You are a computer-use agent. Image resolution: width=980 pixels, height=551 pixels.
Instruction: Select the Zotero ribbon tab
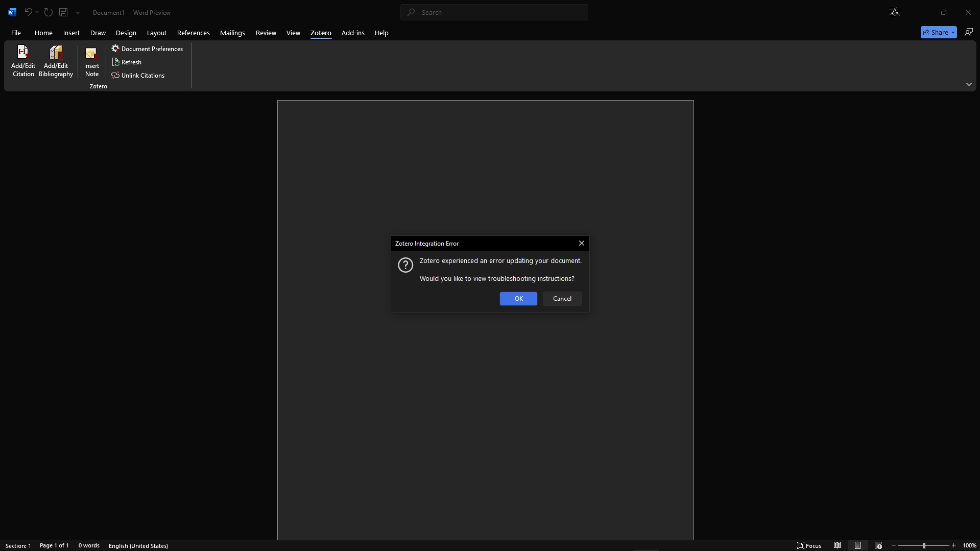click(x=321, y=33)
